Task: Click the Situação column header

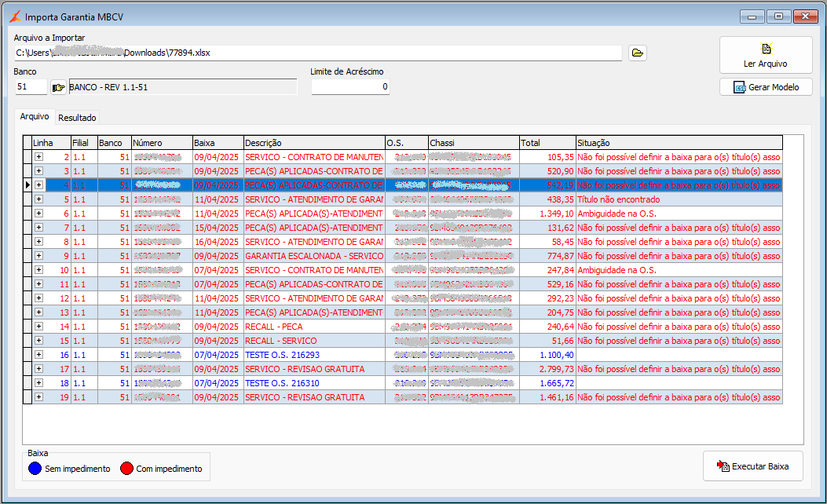Action: pyautogui.click(x=679, y=143)
